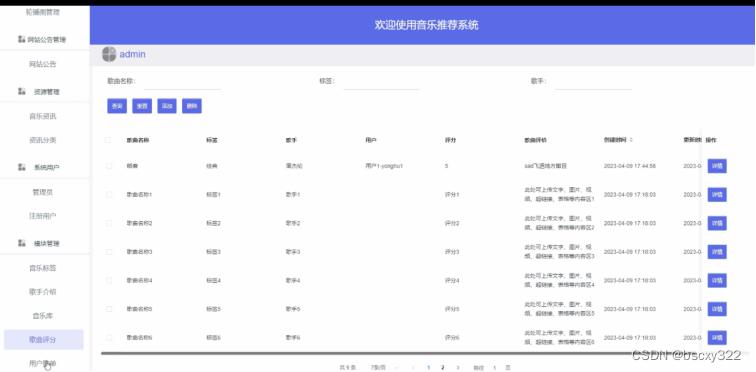The image size is (756, 372).
Task: Open the 7条/页 page size dropdown
Action: point(384,367)
